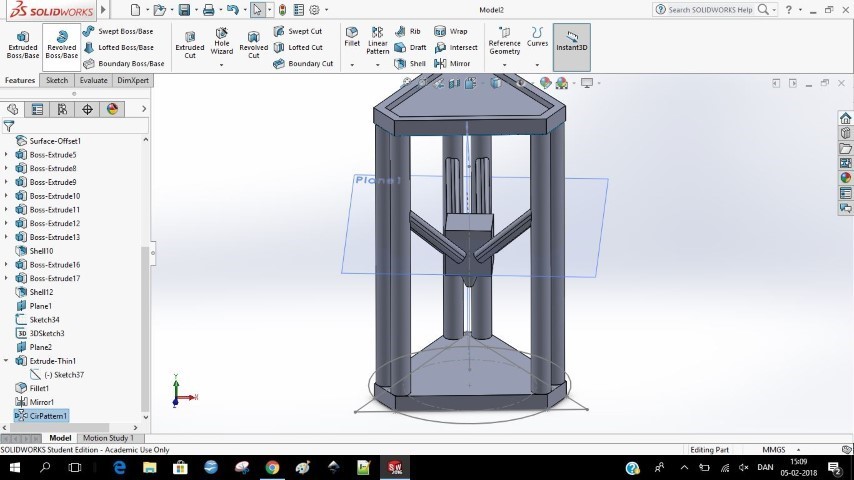
Task: Select the Linear Pattern tool
Action: click(x=377, y=41)
